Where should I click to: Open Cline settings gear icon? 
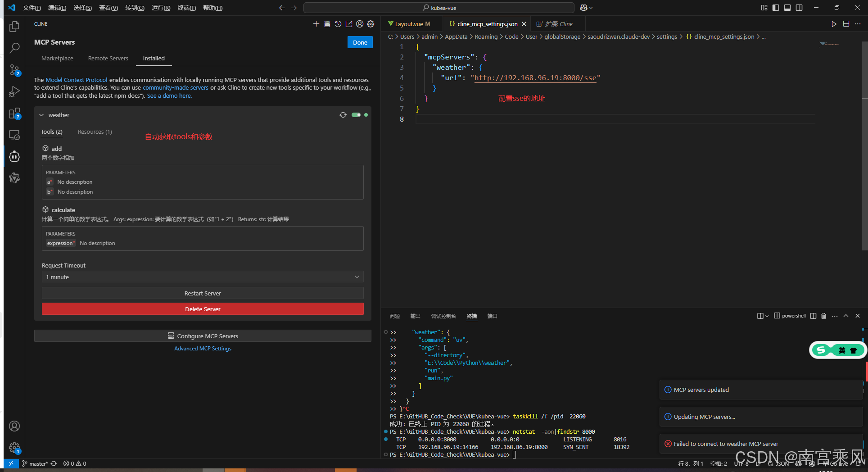371,24
